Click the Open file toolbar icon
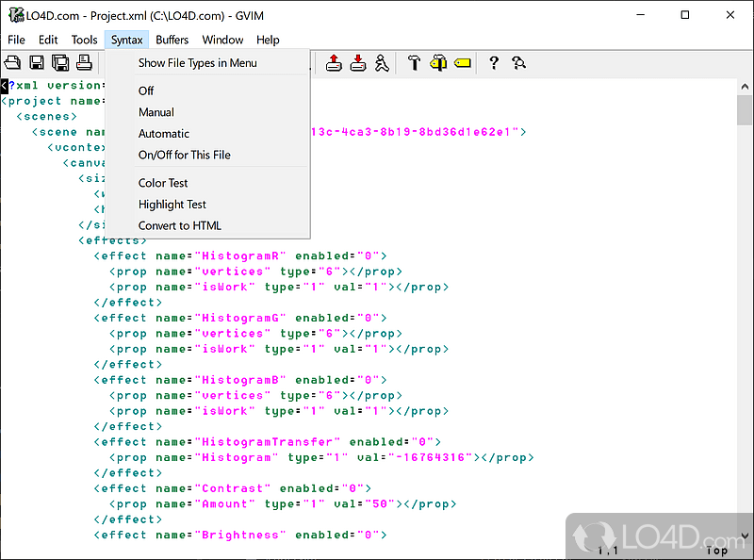 coord(12,63)
